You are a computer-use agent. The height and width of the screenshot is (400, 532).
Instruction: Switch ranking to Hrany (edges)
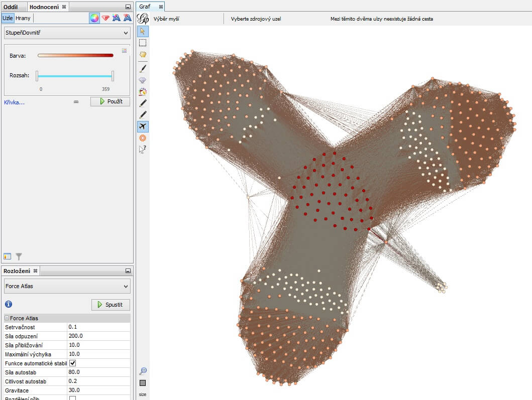pyautogui.click(x=23, y=18)
